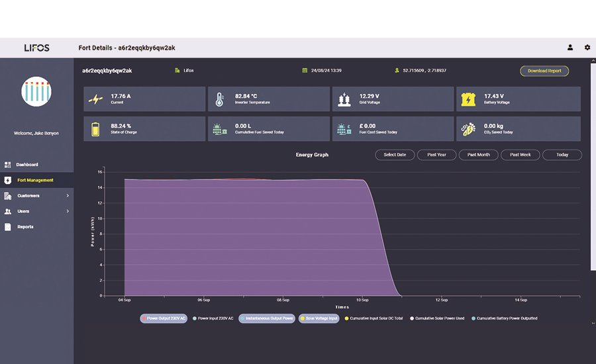Image resolution: width=596 pixels, height=364 pixels.
Task: Click the Select Date button
Action: click(x=395, y=155)
